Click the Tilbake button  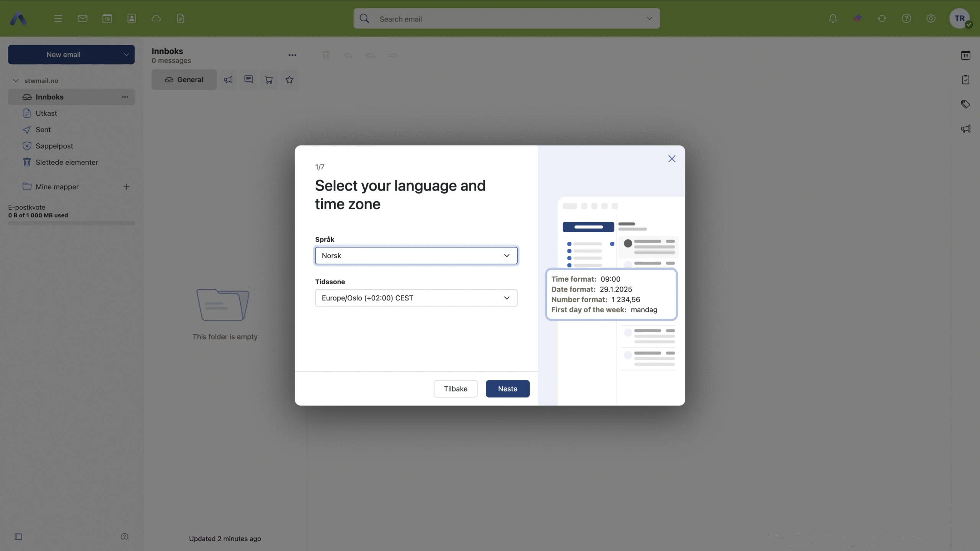(x=456, y=389)
